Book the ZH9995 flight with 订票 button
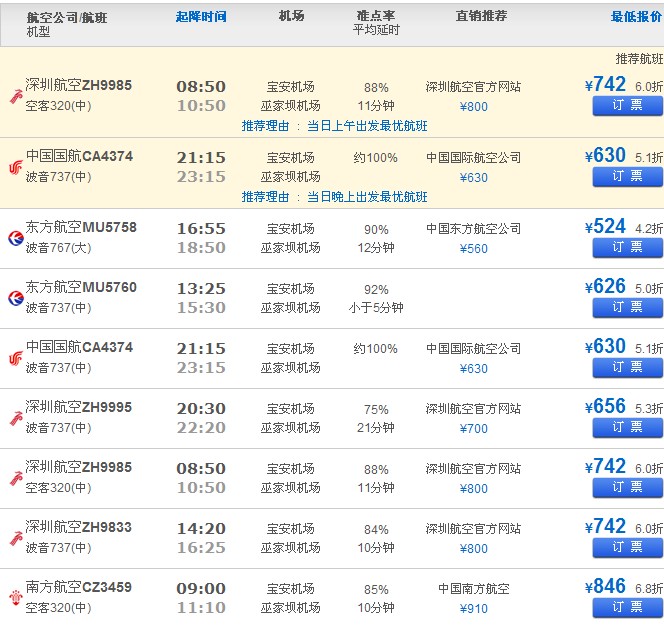 [x=628, y=428]
